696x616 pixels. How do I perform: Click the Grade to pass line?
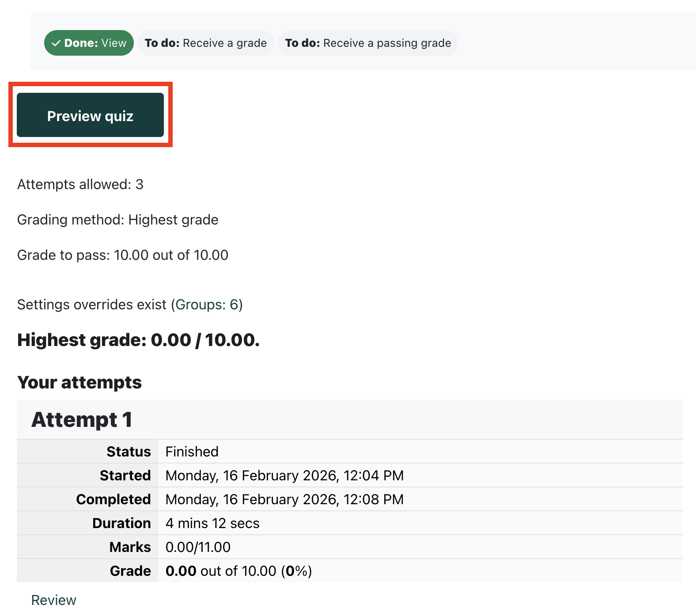[x=122, y=255]
